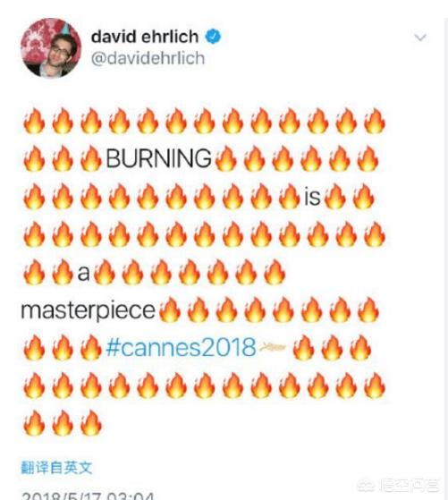Open the @davidehrlich handle link
Image resolution: width=448 pixels, height=500 pixels.
148,58
